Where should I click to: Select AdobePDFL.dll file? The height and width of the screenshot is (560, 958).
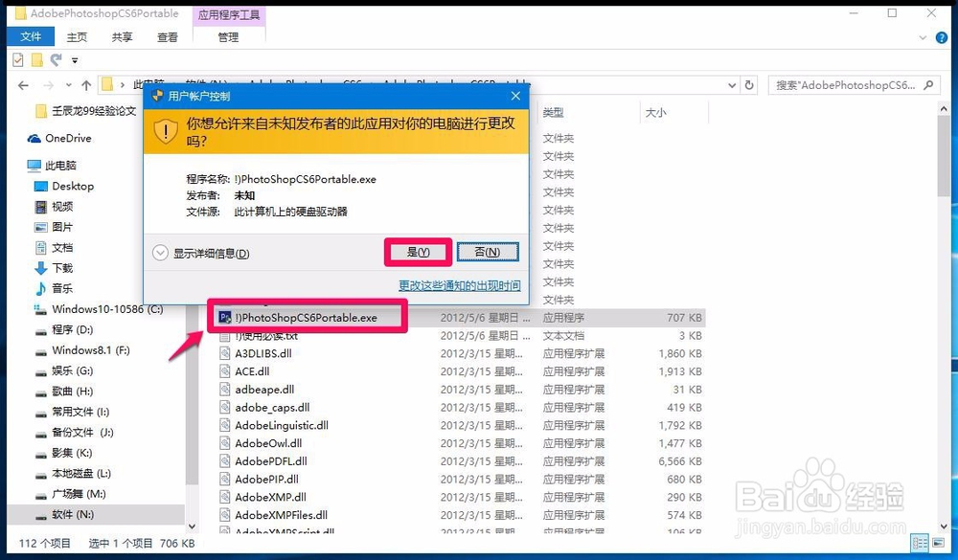pyautogui.click(x=270, y=461)
